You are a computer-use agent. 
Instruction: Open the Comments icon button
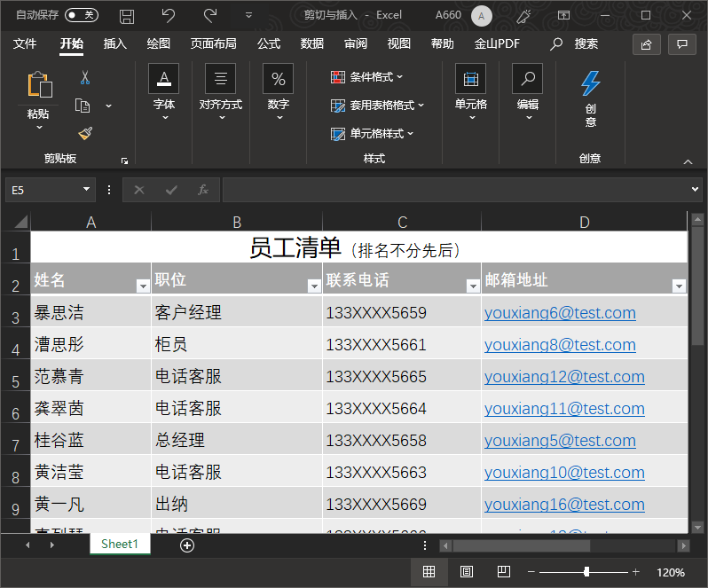pos(681,44)
